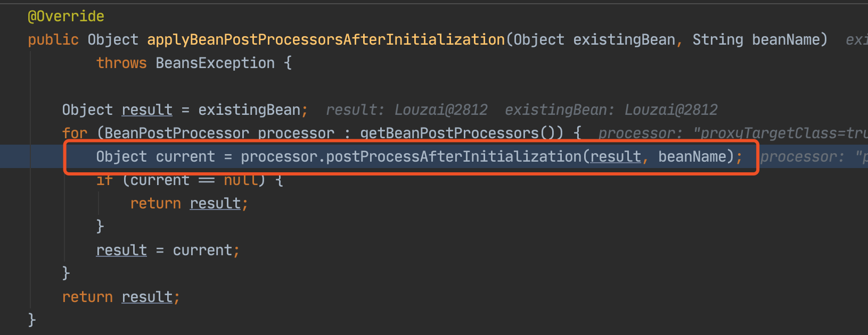This screenshot has height=335, width=868.
Task: Click the 'String beanName' parameter
Action: (760, 39)
